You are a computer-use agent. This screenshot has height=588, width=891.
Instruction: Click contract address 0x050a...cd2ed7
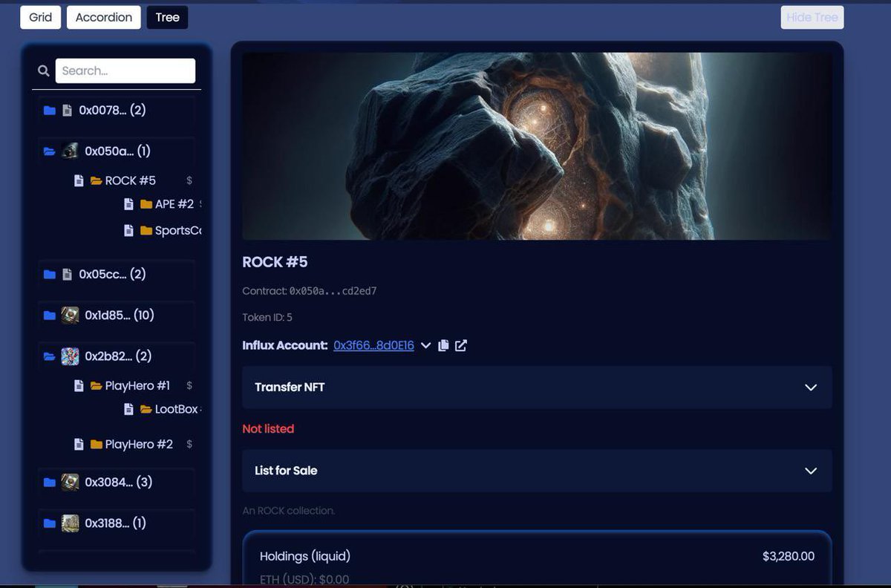pyautogui.click(x=333, y=291)
